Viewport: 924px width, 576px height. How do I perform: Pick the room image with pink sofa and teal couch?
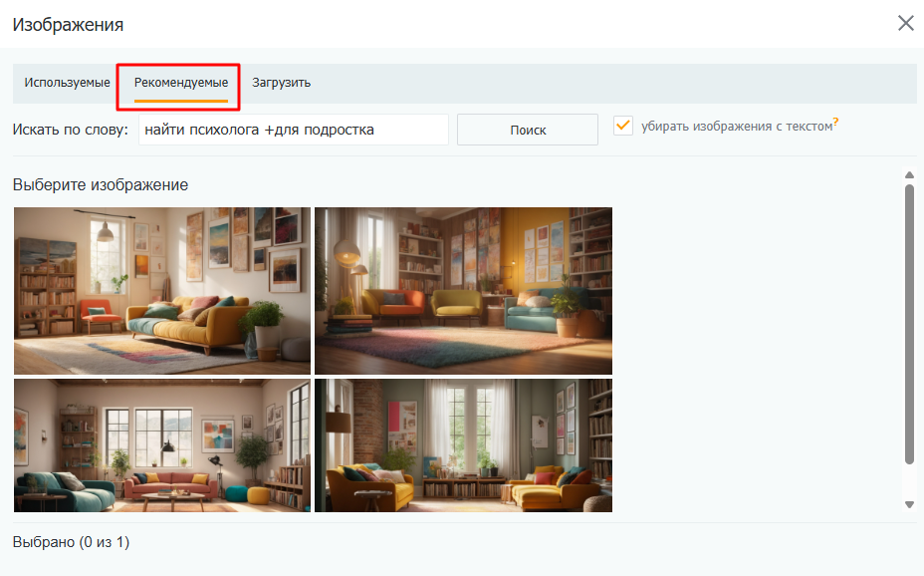(x=162, y=445)
